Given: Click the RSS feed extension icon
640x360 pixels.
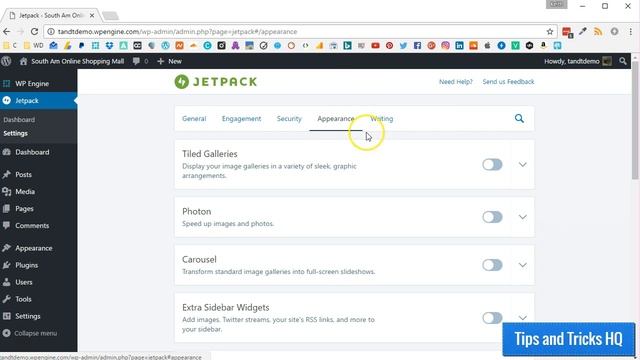Looking at the screenshot, I should (x=598, y=31).
